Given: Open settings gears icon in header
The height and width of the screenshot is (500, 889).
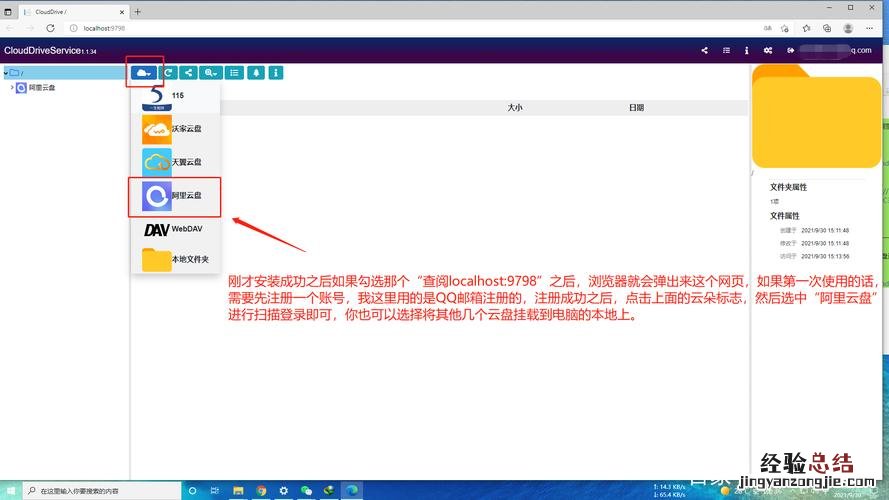Looking at the screenshot, I should [768, 50].
